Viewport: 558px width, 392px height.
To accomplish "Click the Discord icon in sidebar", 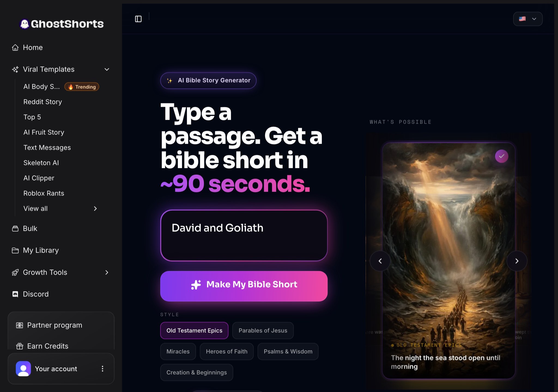I will pyautogui.click(x=15, y=294).
